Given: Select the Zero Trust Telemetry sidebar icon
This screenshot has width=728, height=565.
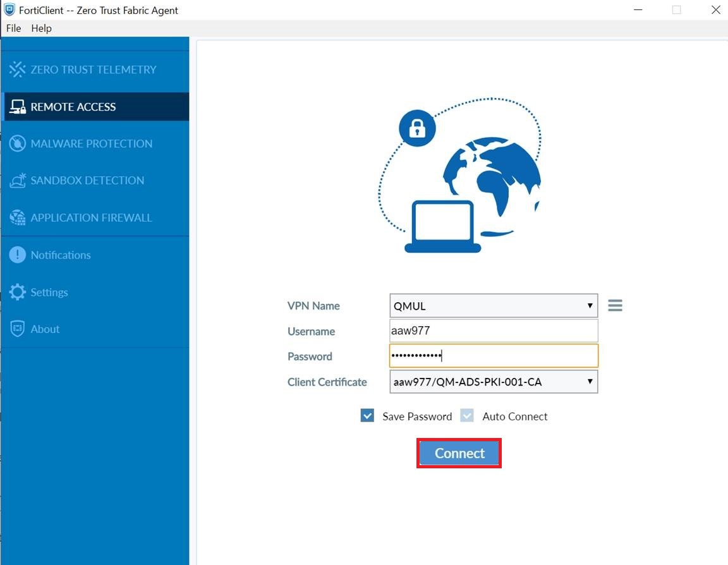Looking at the screenshot, I should click(x=18, y=70).
